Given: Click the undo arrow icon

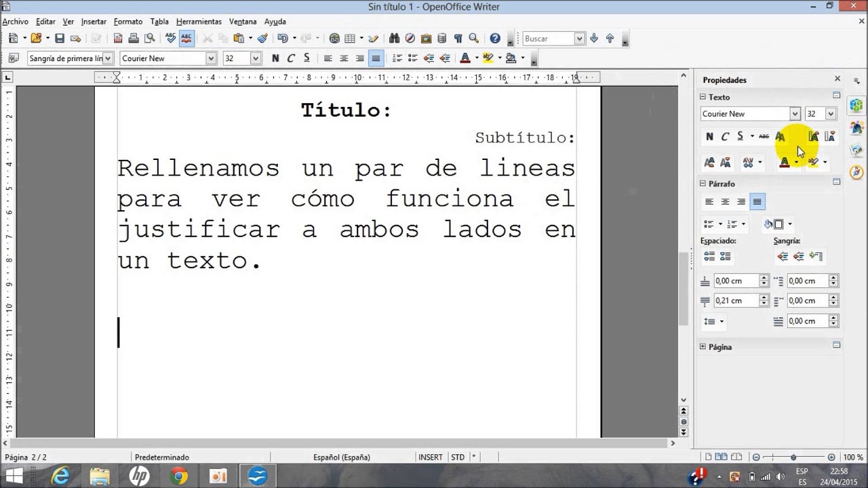Looking at the screenshot, I should pyautogui.click(x=282, y=39).
